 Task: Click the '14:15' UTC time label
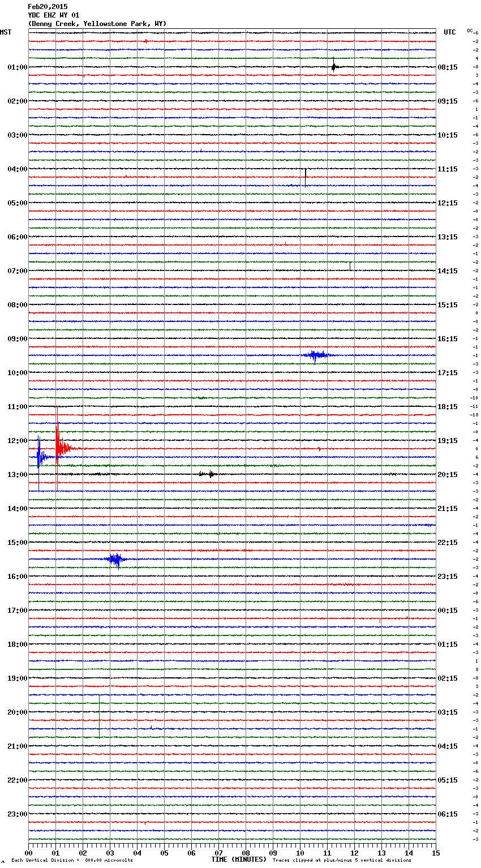click(448, 271)
